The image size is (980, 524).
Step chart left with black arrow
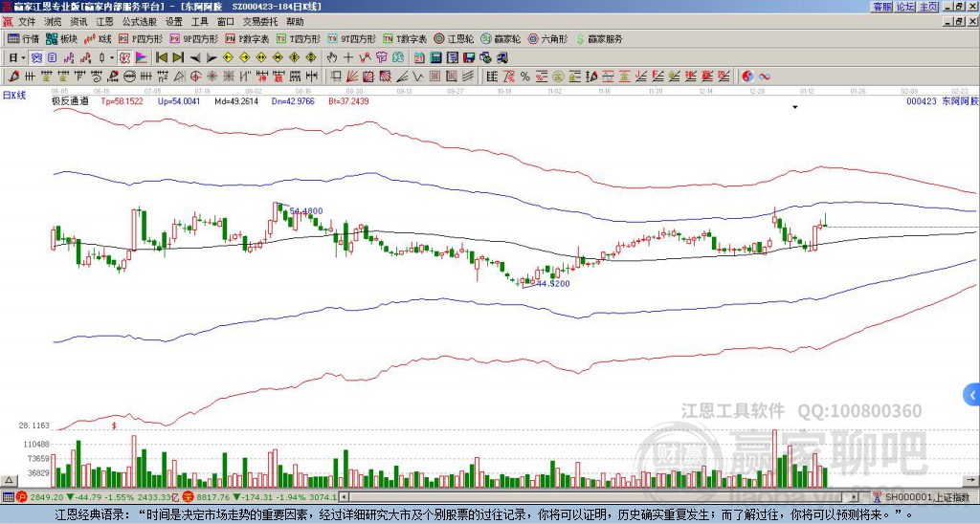[x=195, y=57]
